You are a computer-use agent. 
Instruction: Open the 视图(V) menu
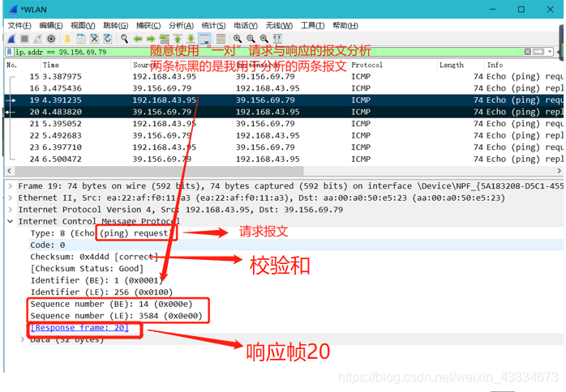click(x=83, y=26)
